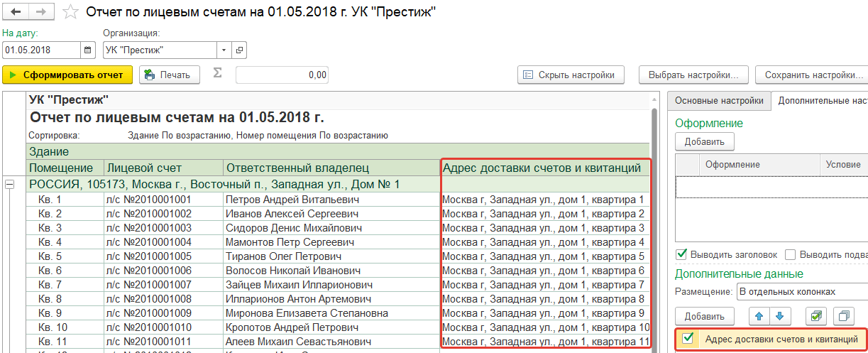
Task: Move additional data item down
Action: (x=780, y=316)
